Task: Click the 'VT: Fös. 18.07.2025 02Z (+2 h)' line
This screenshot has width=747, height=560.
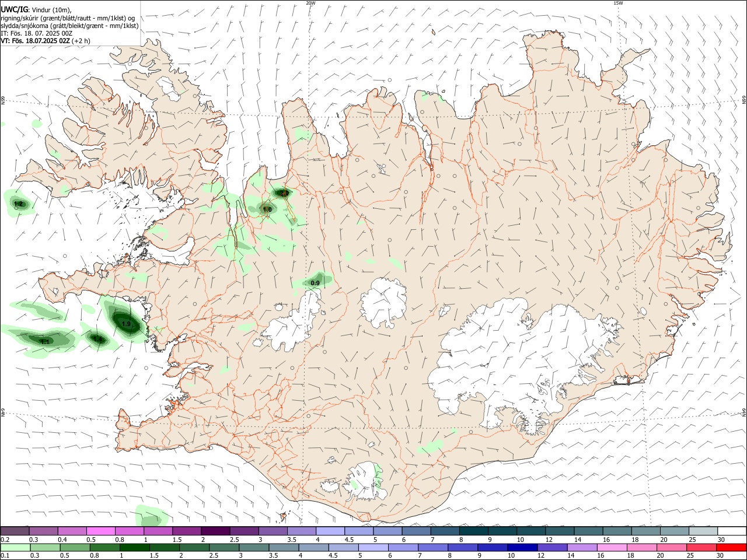Action: point(45,41)
